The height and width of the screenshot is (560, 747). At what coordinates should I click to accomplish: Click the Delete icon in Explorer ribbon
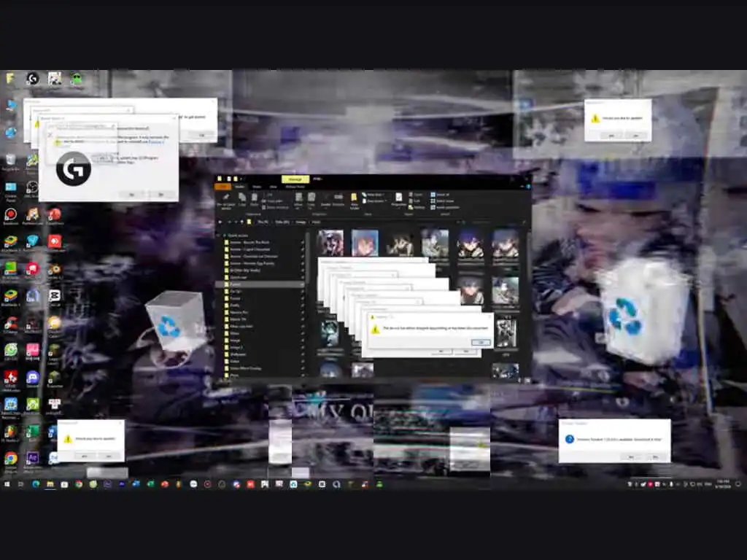(x=326, y=200)
